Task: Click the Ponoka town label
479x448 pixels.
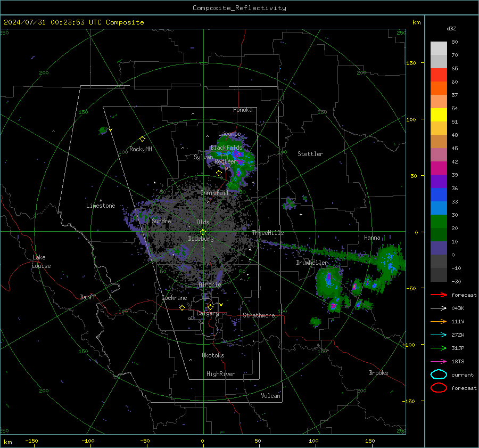Action: [243, 110]
